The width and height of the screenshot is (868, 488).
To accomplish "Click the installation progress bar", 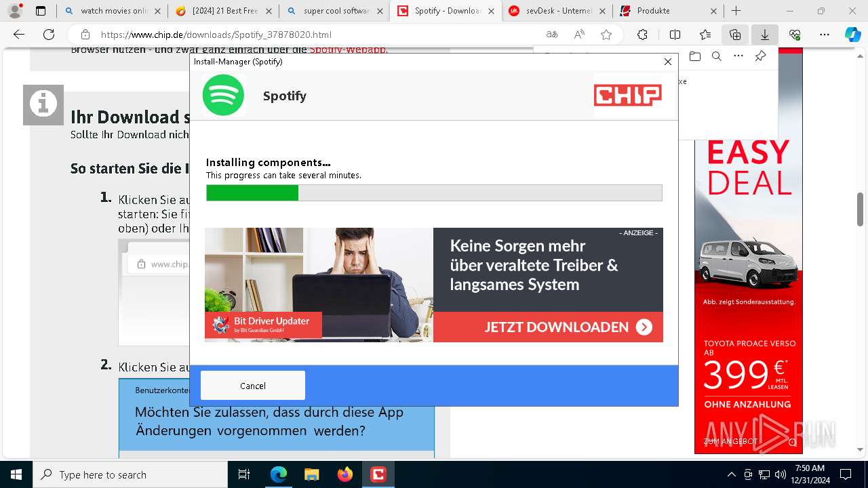I will point(434,193).
